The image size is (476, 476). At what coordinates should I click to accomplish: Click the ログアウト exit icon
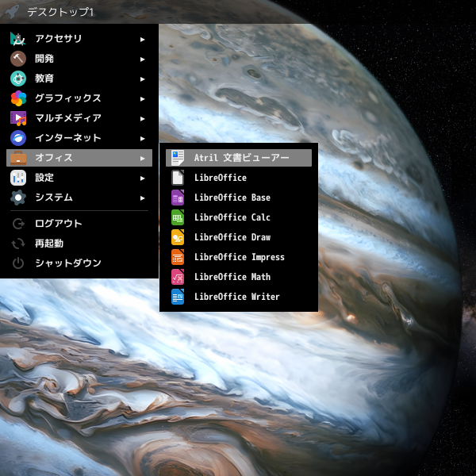coord(18,224)
